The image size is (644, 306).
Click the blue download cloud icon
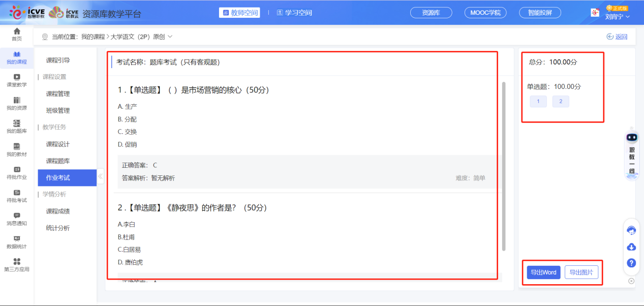click(631, 247)
